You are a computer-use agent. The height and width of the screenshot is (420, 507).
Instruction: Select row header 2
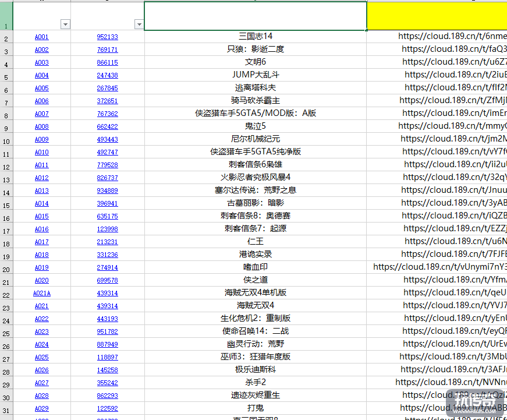point(6,37)
